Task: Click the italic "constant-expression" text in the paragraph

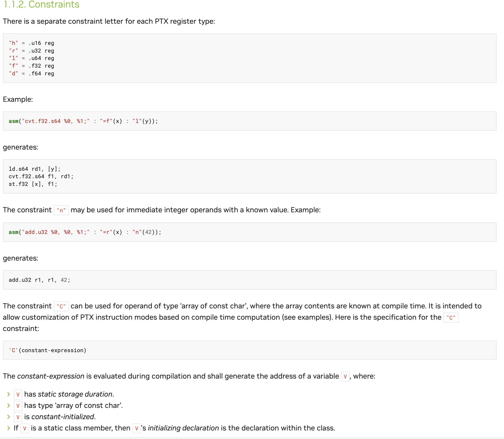Action: (x=51, y=376)
